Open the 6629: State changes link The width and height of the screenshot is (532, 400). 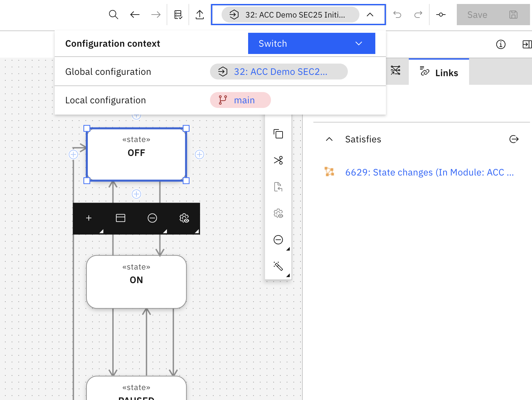(x=429, y=173)
